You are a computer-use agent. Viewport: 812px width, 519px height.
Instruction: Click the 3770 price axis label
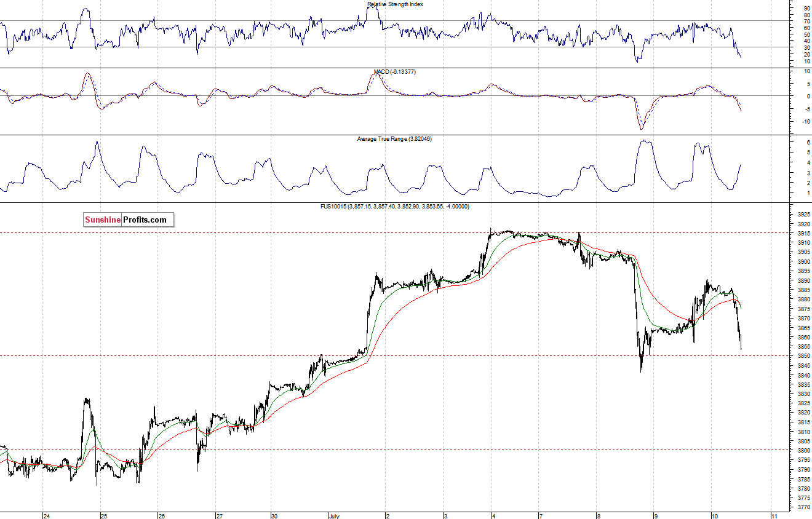tap(803, 507)
